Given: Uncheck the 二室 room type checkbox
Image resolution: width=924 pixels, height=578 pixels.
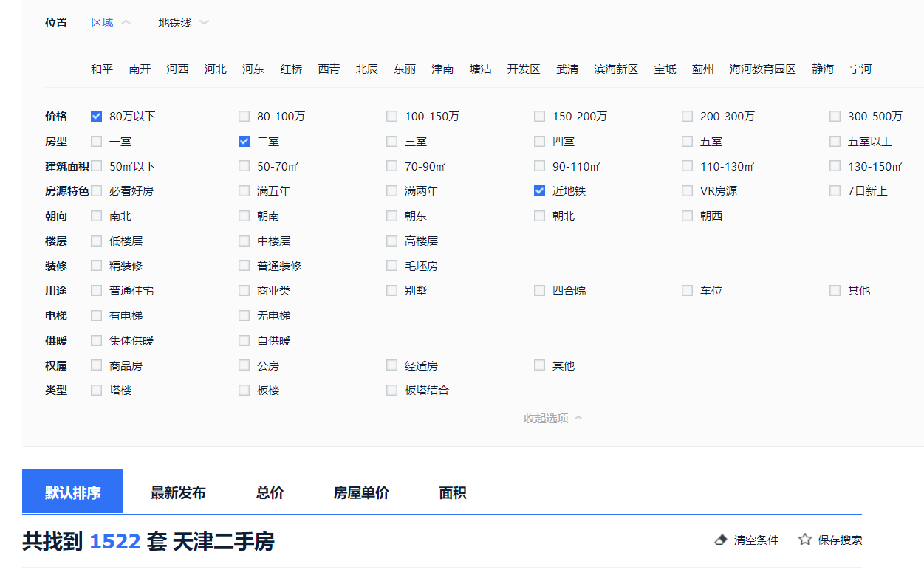Looking at the screenshot, I should (x=244, y=142).
